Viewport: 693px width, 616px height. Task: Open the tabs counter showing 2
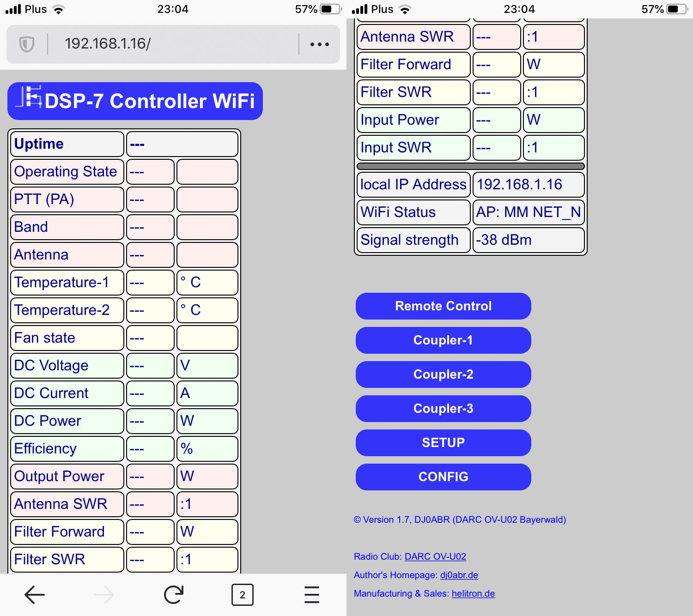243,595
